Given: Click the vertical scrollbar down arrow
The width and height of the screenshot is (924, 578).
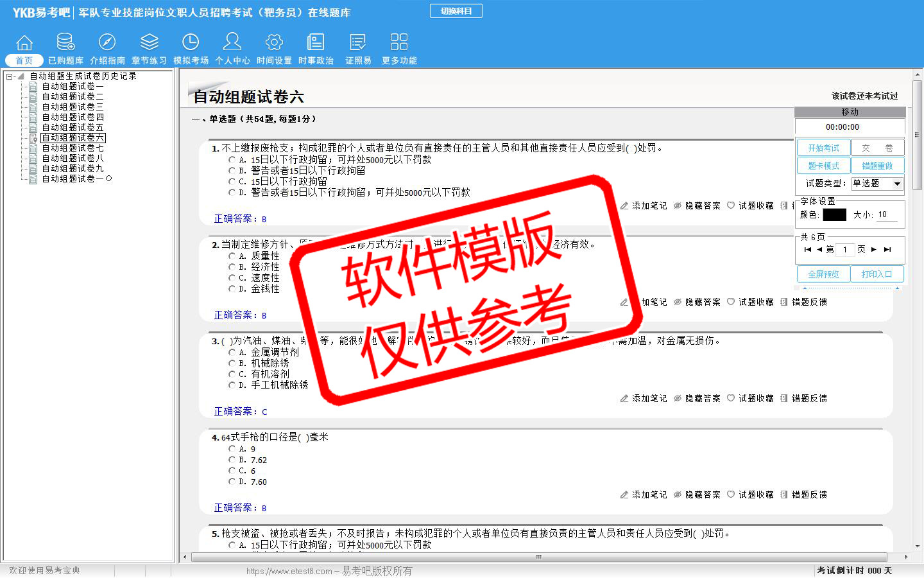Looking at the screenshot, I should 918,546.
